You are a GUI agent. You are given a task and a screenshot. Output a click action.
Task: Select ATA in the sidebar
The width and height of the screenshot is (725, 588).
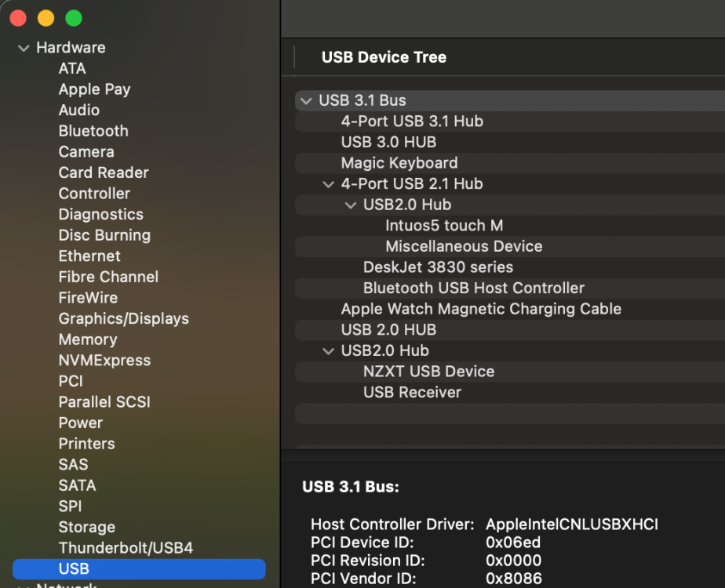pos(72,68)
